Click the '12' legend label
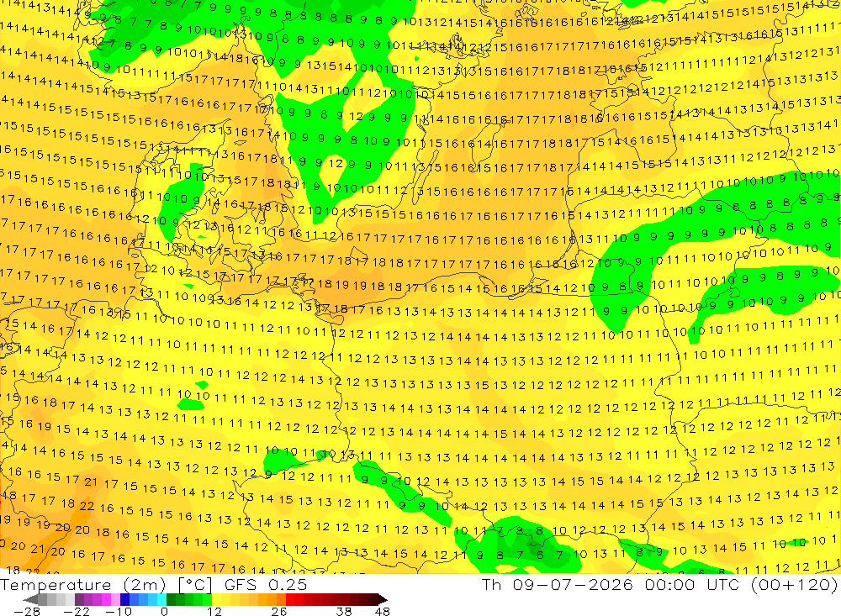This screenshot has width=841, height=616. coord(214,611)
